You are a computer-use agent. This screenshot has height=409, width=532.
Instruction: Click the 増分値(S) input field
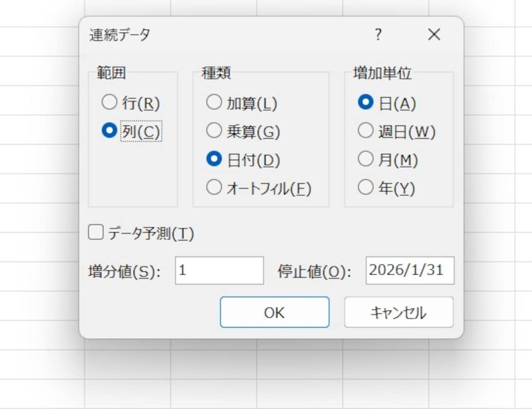tap(218, 270)
